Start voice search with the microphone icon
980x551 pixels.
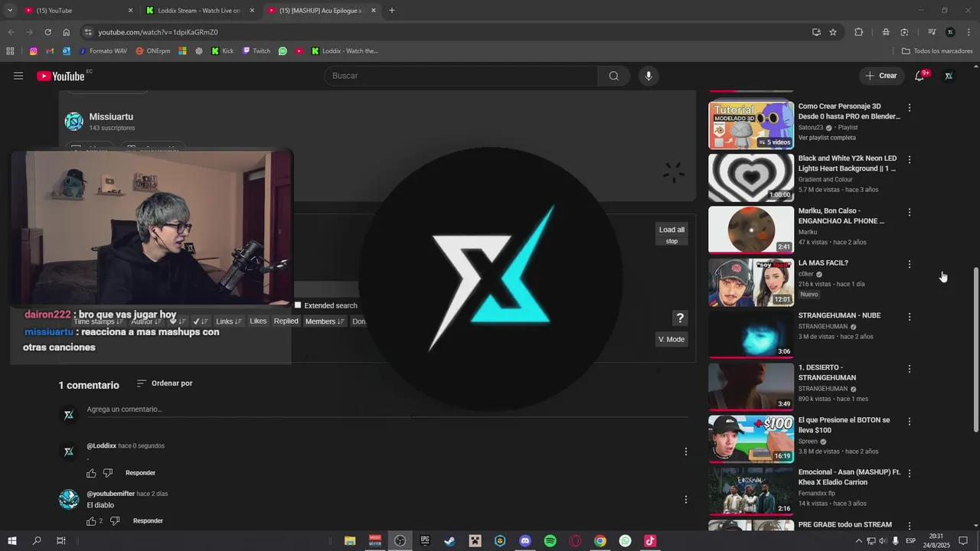point(648,76)
